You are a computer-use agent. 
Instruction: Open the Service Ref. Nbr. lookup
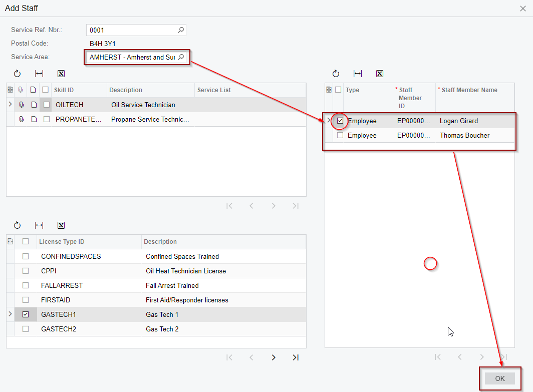coord(181,30)
